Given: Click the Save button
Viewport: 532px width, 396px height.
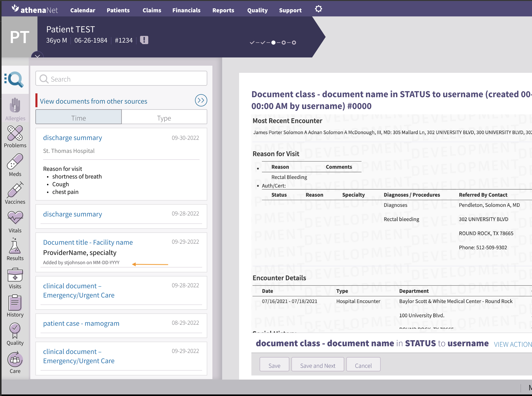Looking at the screenshot, I should [x=274, y=364].
